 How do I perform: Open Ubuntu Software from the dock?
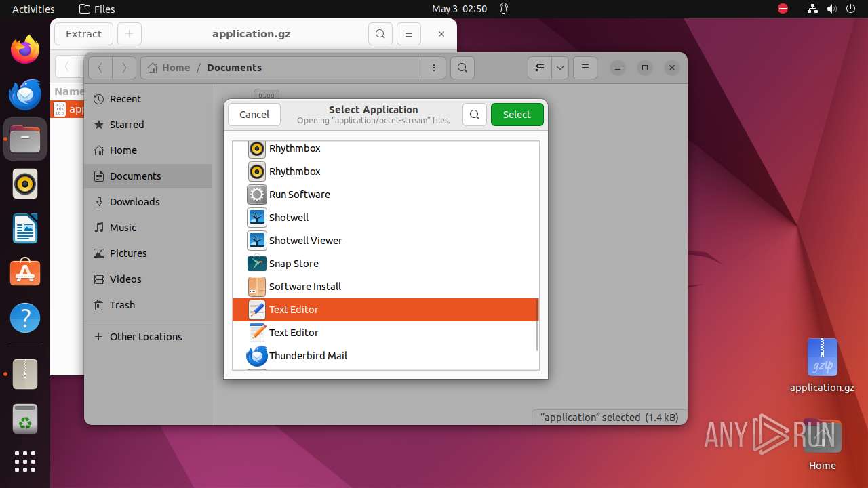pyautogui.click(x=25, y=273)
